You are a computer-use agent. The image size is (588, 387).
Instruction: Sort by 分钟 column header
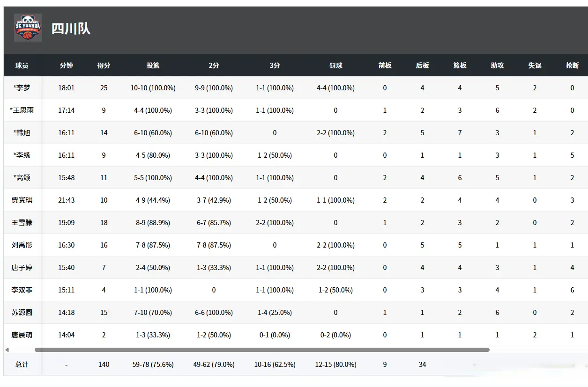[x=66, y=66]
